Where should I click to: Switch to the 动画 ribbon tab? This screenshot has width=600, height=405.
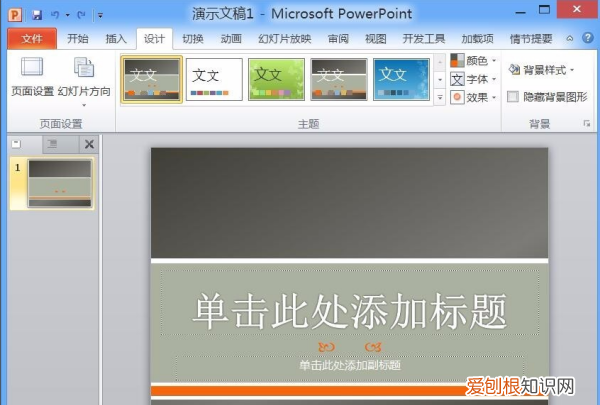click(231, 39)
